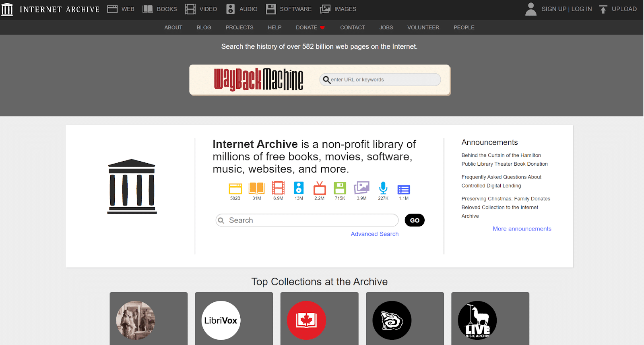Open the Books section icon in top bar
This screenshot has height=345, width=644.
(x=148, y=9)
